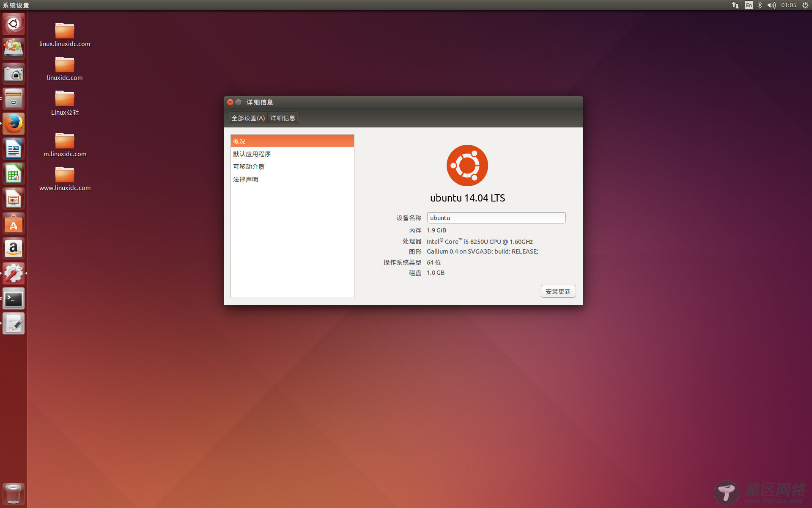Screen dimensions: 812x508
Task: Open the network indicator in top panel
Action: coord(735,5)
